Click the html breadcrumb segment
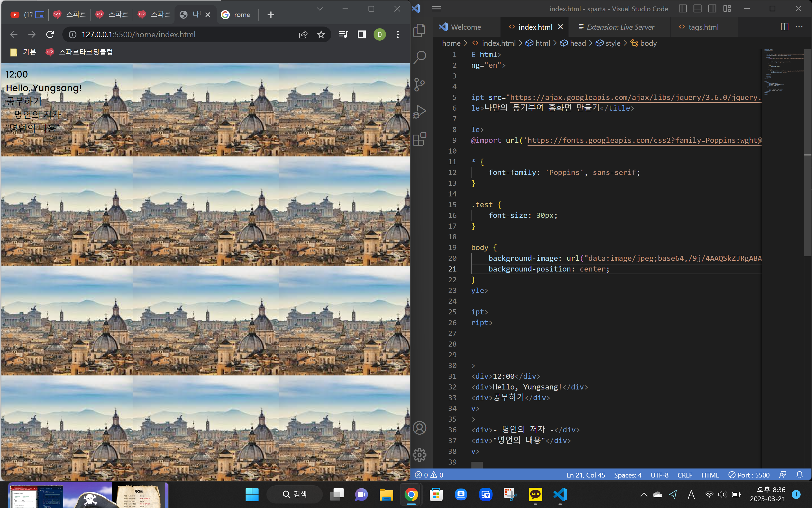This screenshot has width=812, height=508. [x=538, y=43]
